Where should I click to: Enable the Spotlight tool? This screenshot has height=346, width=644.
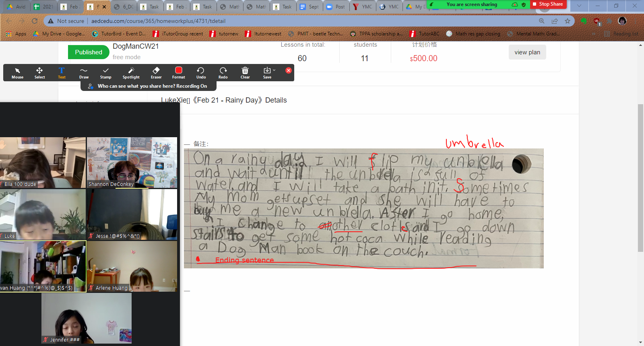click(x=131, y=73)
